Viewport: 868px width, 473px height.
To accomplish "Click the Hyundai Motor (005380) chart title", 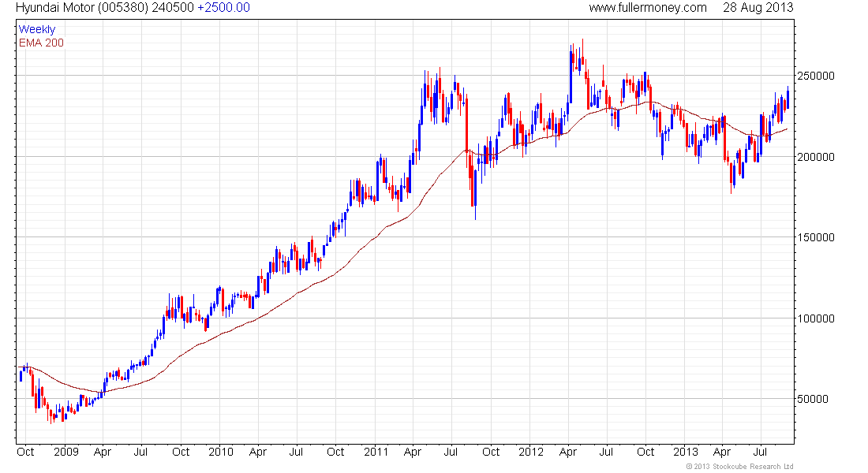I will [83, 8].
